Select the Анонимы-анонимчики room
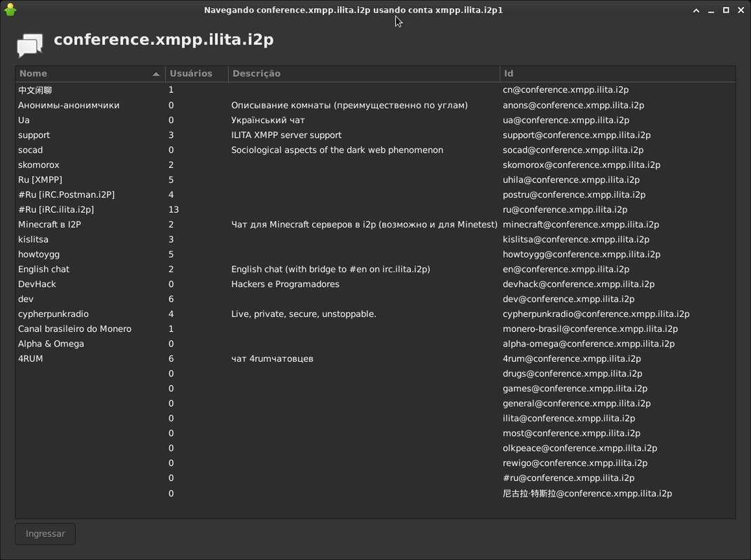Viewport: 751px width, 560px height. [x=375, y=105]
